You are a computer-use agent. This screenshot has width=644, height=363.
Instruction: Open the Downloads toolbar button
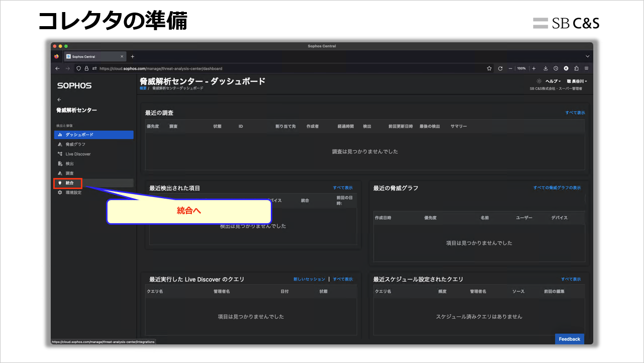[x=546, y=68]
